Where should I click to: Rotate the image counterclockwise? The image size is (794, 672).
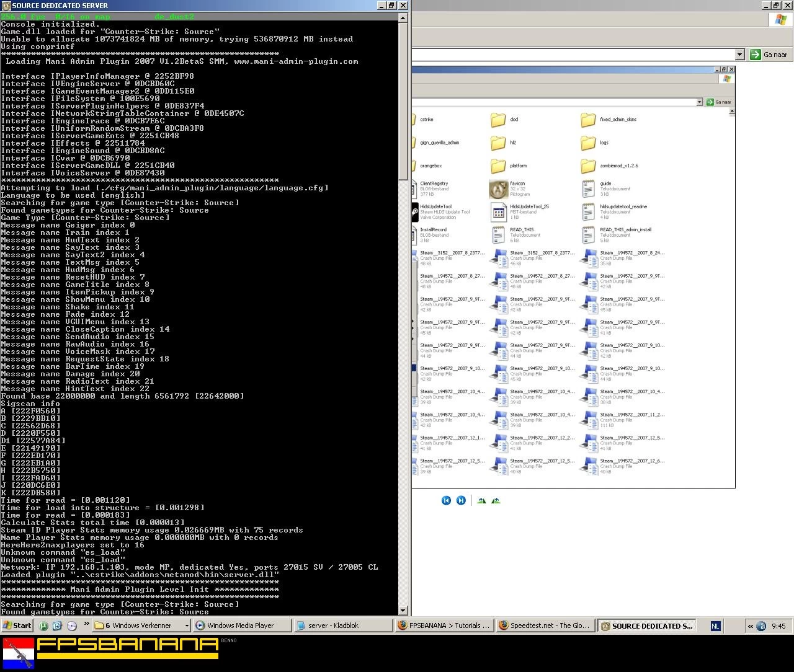(496, 500)
